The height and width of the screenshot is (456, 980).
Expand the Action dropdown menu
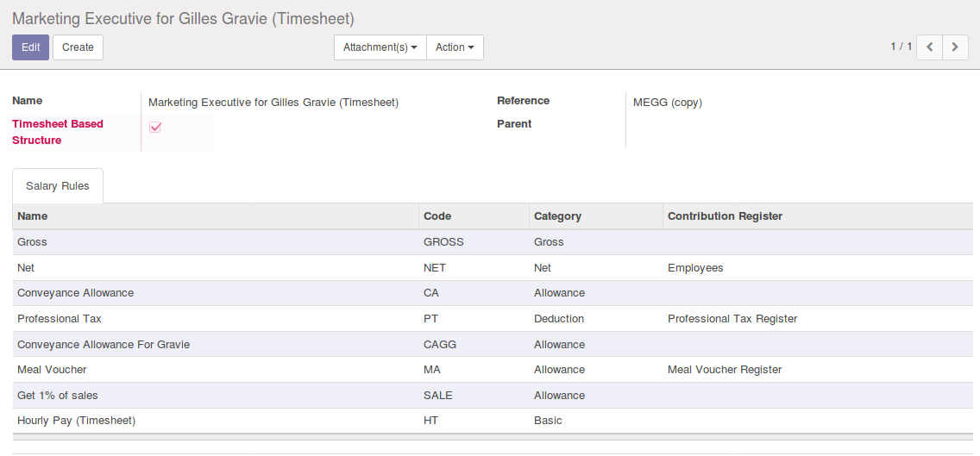point(455,47)
